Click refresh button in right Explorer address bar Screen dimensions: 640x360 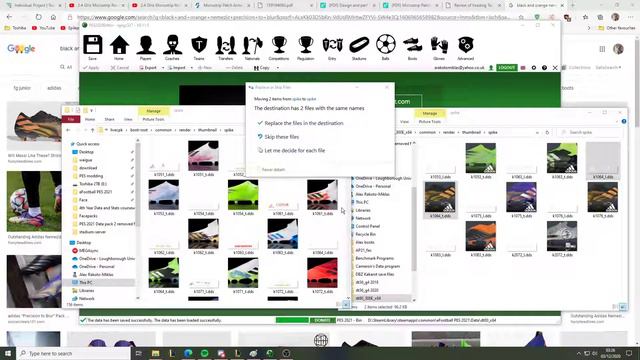[x=547, y=132]
